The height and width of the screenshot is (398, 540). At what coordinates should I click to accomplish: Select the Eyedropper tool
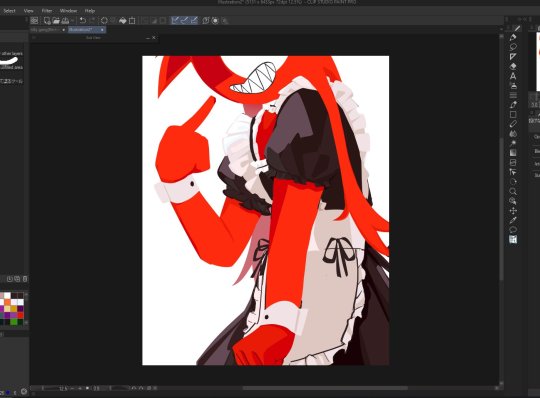pos(513,220)
